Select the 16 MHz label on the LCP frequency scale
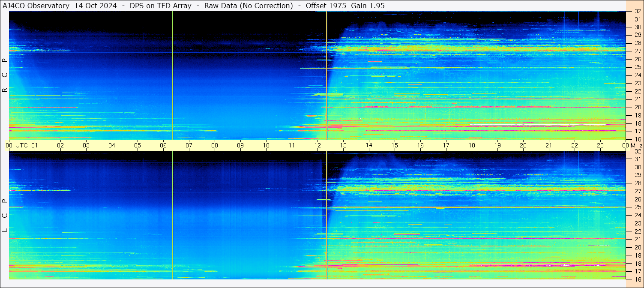The width and height of the screenshot is (644, 288). coord(637,279)
